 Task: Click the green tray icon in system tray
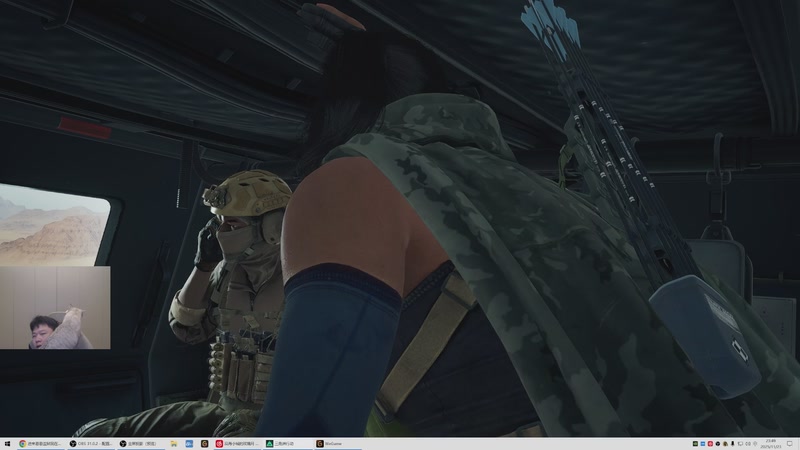click(x=695, y=444)
